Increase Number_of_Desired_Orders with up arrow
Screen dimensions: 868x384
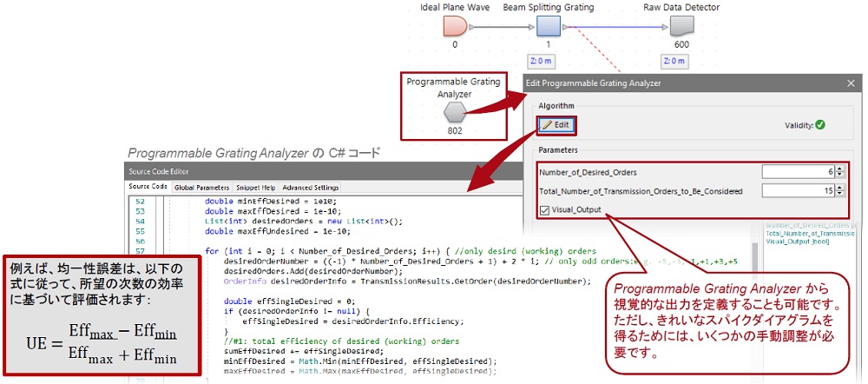840,169
